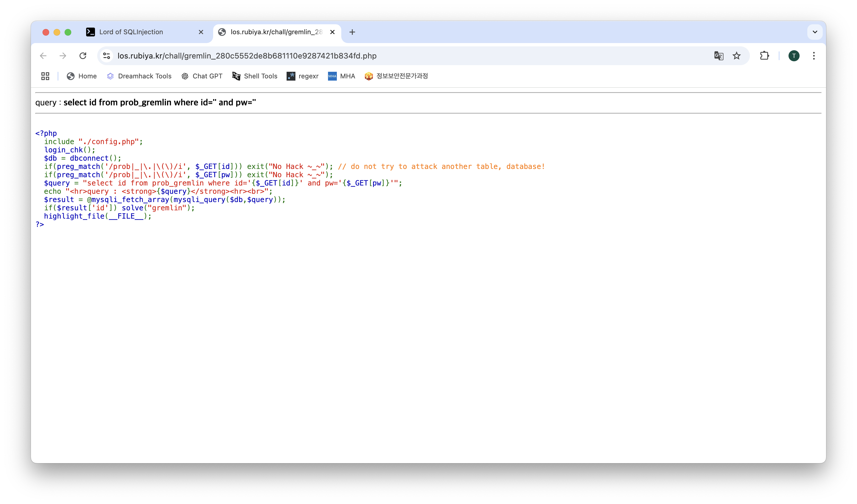857x504 pixels.
Task: Click the browser back arrow
Action: (43, 56)
